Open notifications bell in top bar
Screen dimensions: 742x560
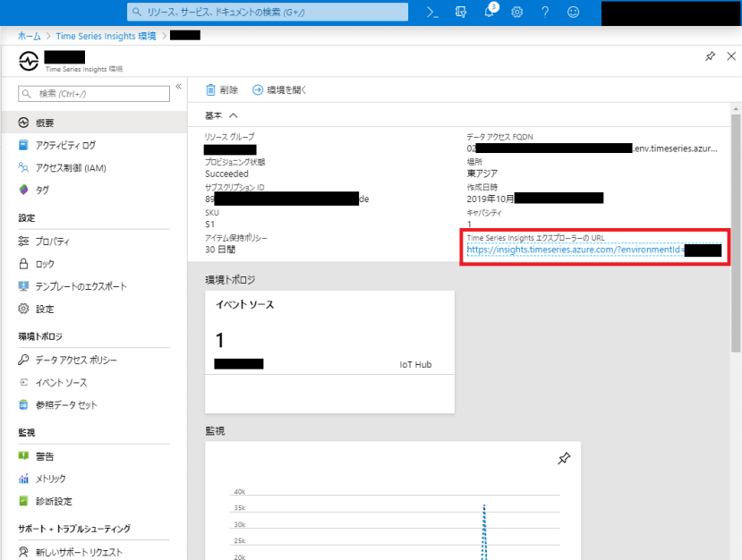pyautogui.click(x=490, y=12)
